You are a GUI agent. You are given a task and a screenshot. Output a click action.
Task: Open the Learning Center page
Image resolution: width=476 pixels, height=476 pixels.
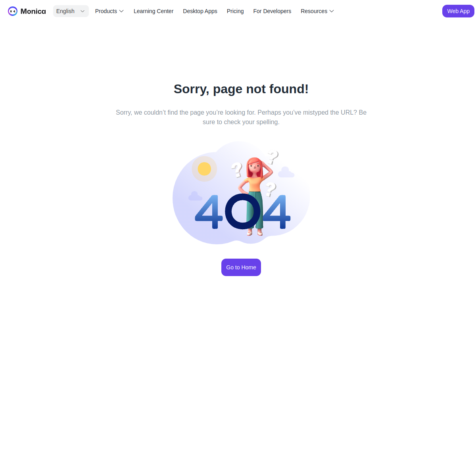click(154, 11)
